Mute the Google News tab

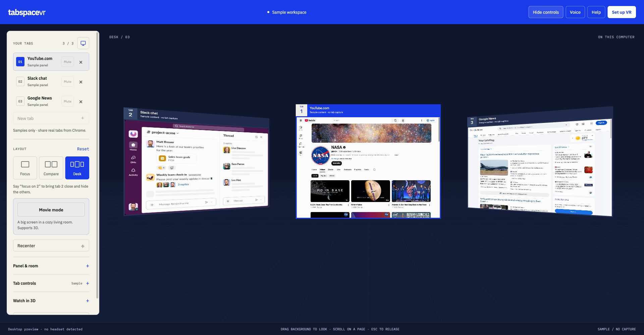coord(67,101)
